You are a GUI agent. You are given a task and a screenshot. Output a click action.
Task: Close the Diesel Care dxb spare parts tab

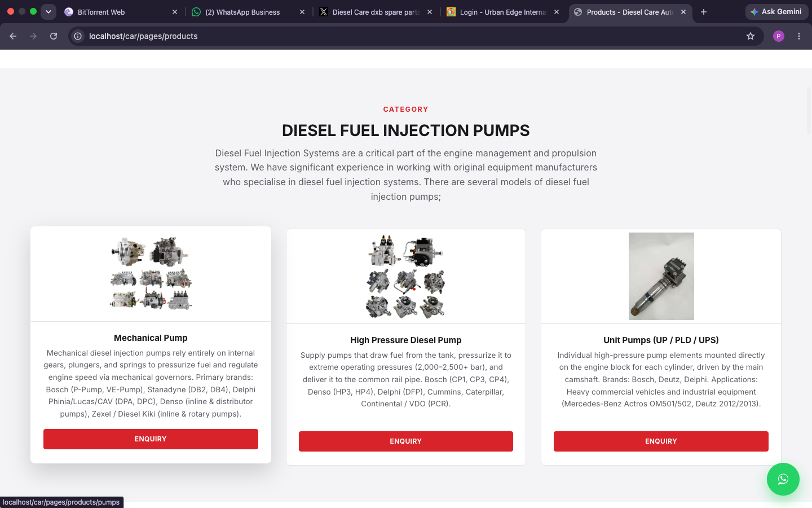pyautogui.click(x=430, y=12)
